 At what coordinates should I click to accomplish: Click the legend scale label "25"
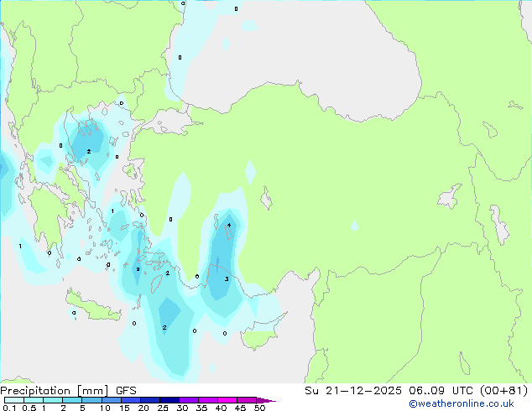click(x=163, y=408)
